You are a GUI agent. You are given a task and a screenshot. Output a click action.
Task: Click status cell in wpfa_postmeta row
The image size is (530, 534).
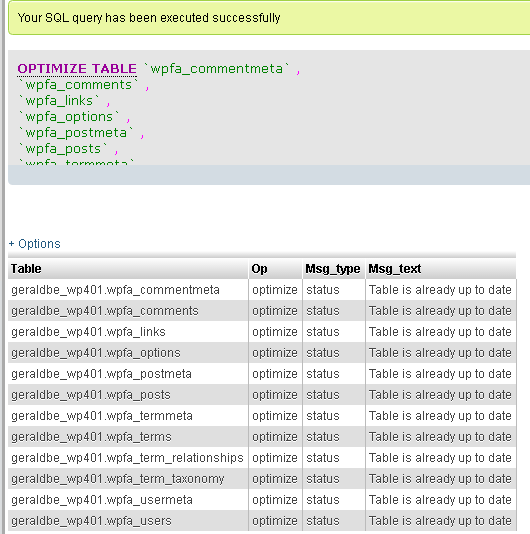click(334, 374)
